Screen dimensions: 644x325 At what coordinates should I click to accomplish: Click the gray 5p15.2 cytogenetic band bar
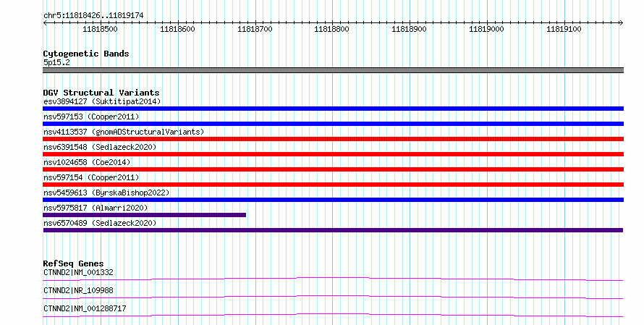[x=333, y=70]
